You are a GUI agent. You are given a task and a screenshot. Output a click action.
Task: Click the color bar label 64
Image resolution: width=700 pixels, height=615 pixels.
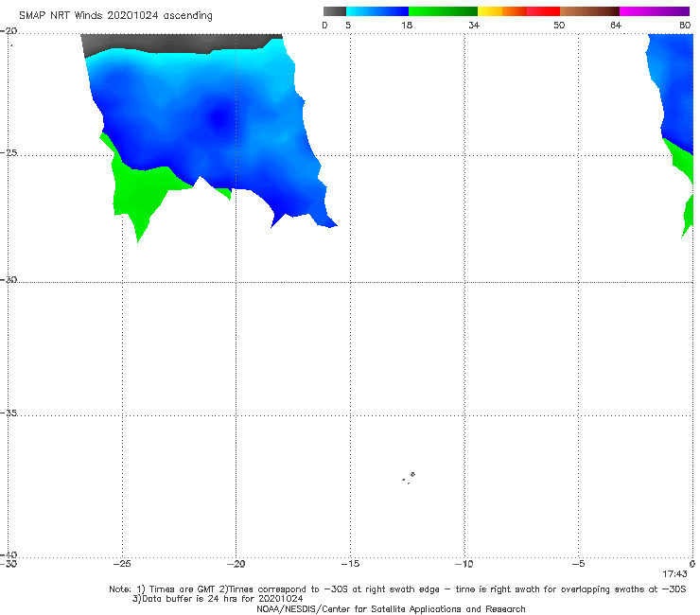click(616, 25)
